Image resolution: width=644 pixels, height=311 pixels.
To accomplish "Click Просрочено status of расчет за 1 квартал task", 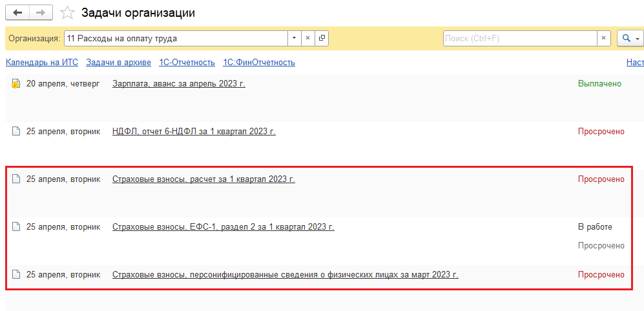I will pos(601,179).
